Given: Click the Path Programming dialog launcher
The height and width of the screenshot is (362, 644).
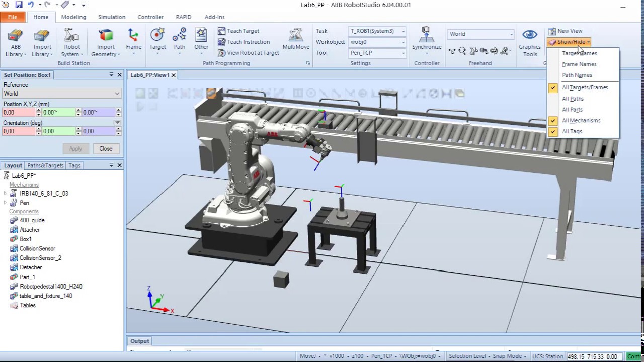Looking at the screenshot, I should (308, 63).
